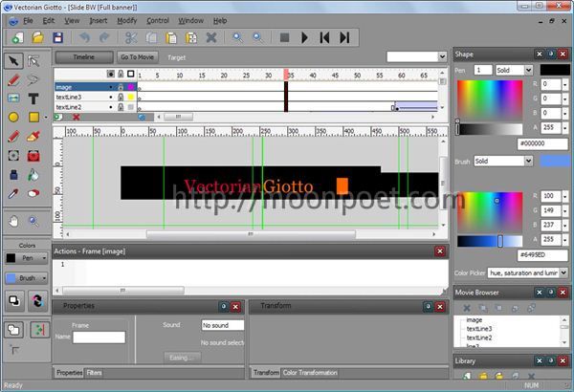Open the Insert menu
Viewport: 574px width, 392px height.
tap(99, 21)
